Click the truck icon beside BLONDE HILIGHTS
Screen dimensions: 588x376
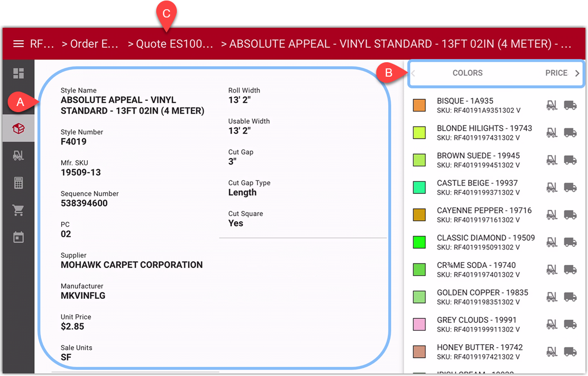click(569, 132)
